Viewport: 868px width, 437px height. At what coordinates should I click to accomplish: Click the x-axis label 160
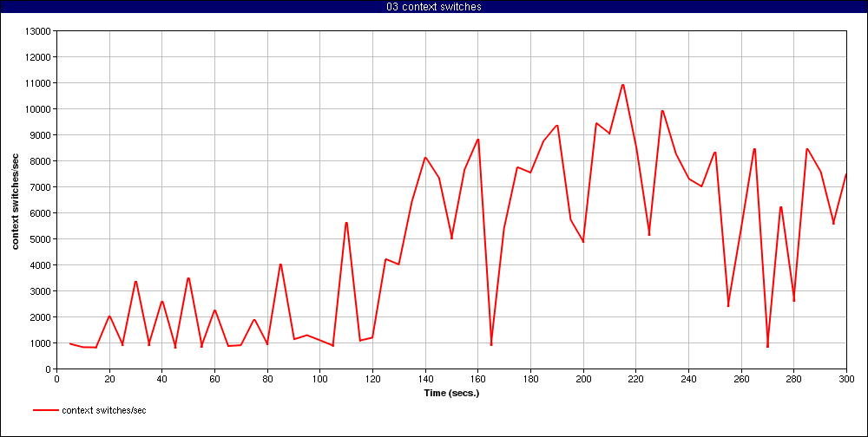477,380
